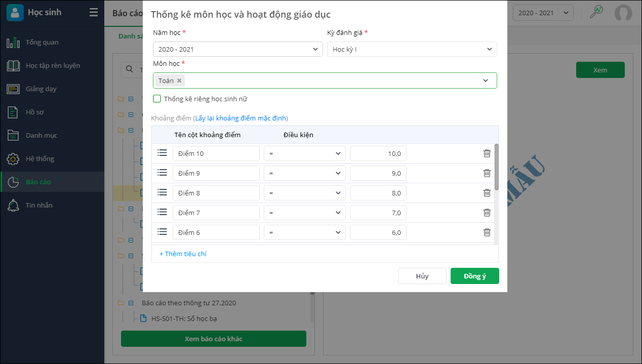642x364 pixels.
Task: Click the score range list scrollbar
Action: [x=496, y=167]
